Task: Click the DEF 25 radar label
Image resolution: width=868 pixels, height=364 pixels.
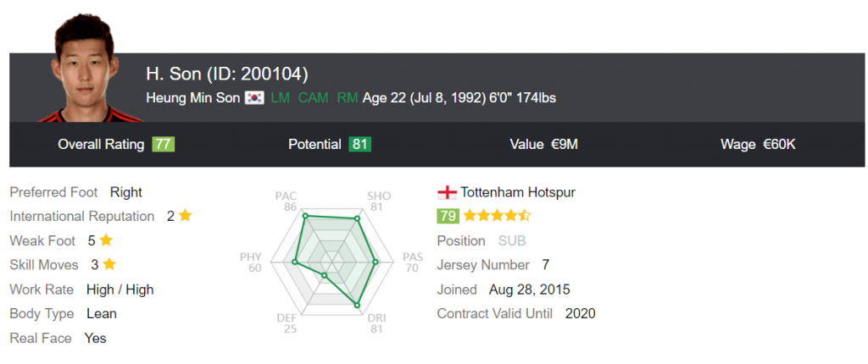Action: (x=289, y=323)
